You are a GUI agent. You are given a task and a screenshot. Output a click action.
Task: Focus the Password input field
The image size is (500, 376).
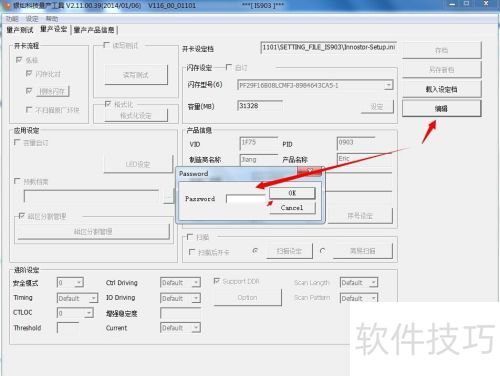pyautogui.click(x=246, y=199)
